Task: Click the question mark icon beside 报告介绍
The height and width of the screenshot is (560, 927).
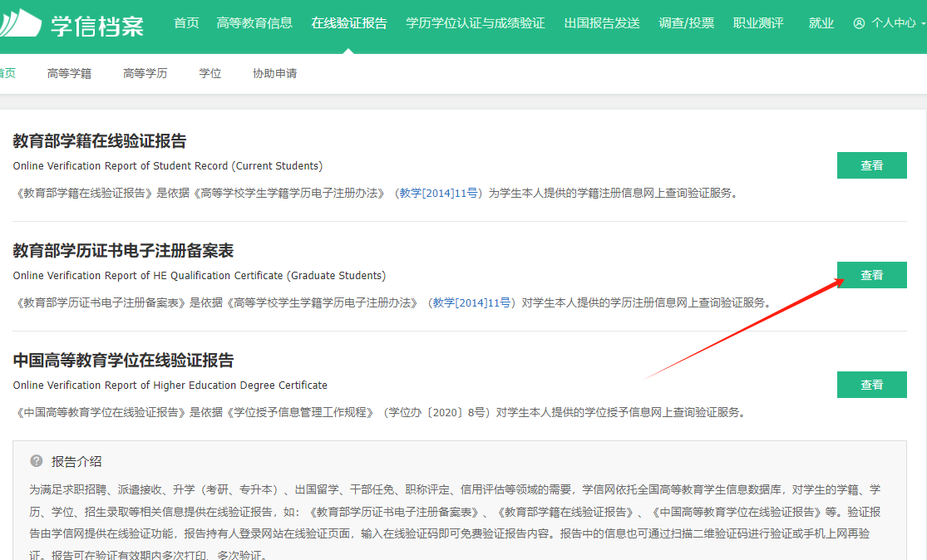Action: point(36,461)
